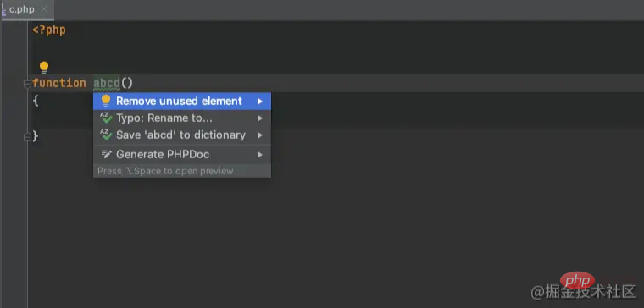The width and height of the screenshot is (644, 308).
Task: Click the PHP file icon in c.php tab
Action: [x=3, y=10]
